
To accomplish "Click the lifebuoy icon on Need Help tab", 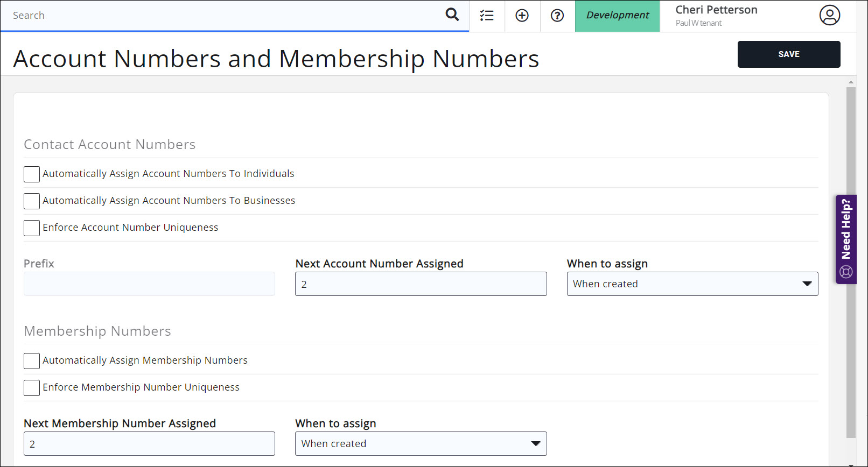I will pyautogui.click(x=846, y=272).
